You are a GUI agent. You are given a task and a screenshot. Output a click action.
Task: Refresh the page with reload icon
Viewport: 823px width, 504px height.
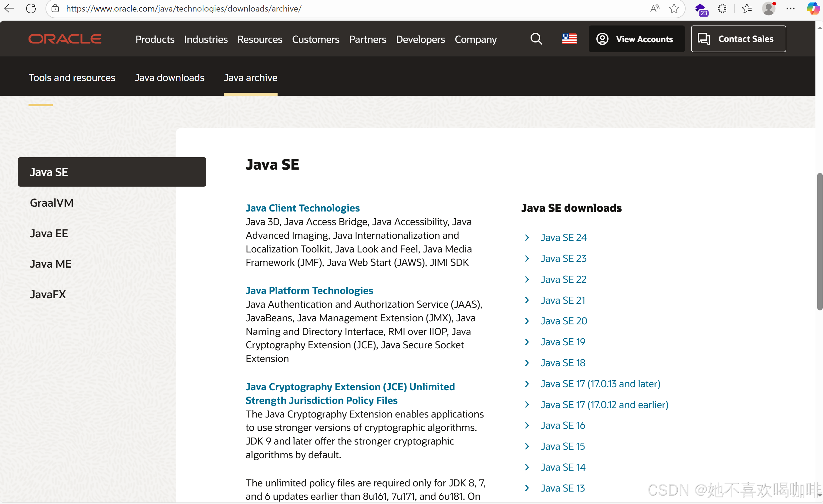tap(31, 8)
